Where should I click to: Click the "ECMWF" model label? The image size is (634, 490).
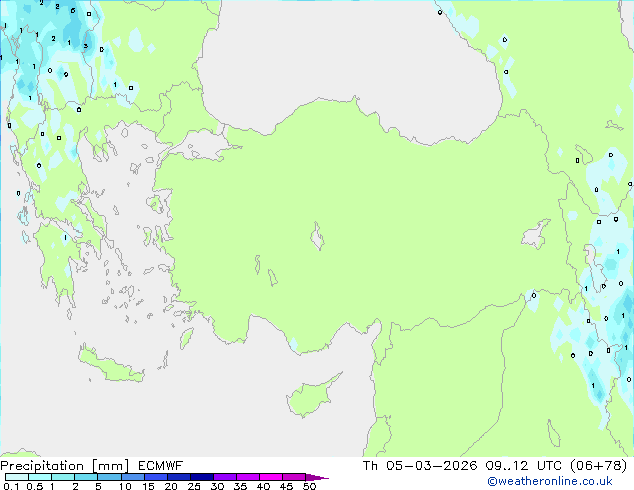click(161, 466)
